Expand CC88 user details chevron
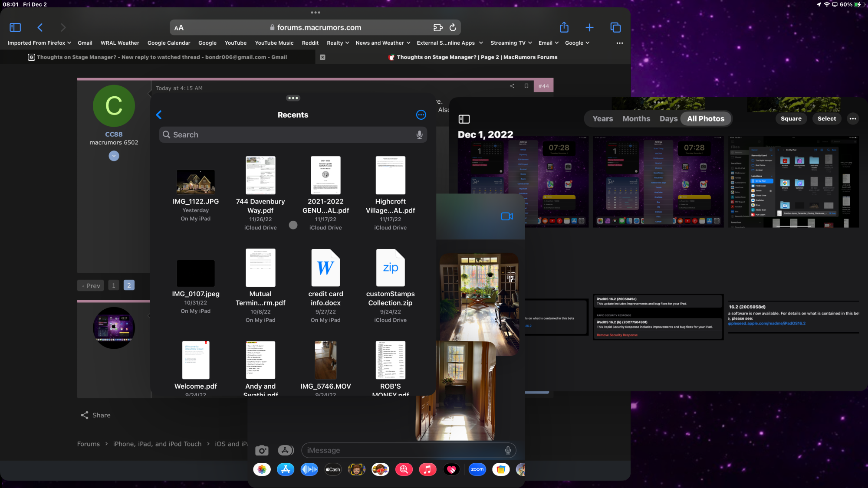 [114, 156]
